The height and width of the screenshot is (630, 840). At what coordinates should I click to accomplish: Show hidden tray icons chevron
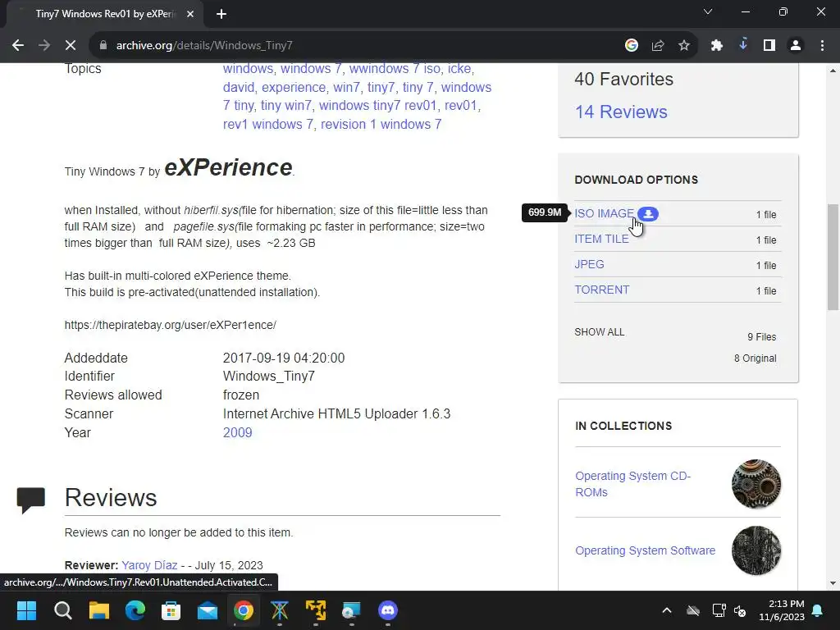coord(667,610)
